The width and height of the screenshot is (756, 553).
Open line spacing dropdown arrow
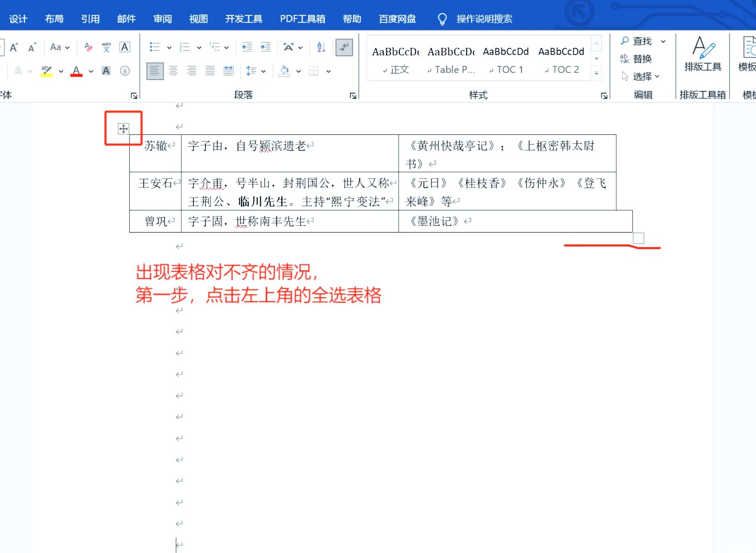(x=263, y=71)
